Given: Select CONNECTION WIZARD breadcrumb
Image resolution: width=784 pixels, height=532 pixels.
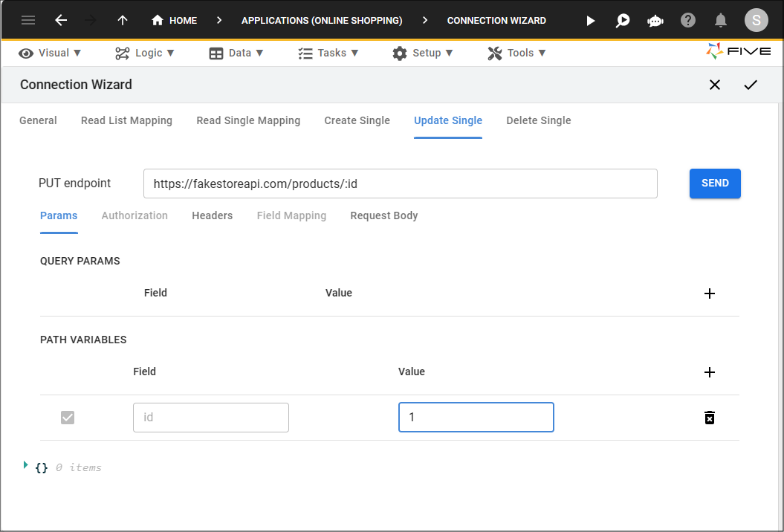Looking at the screenshot, I should [x=496, y=21].
